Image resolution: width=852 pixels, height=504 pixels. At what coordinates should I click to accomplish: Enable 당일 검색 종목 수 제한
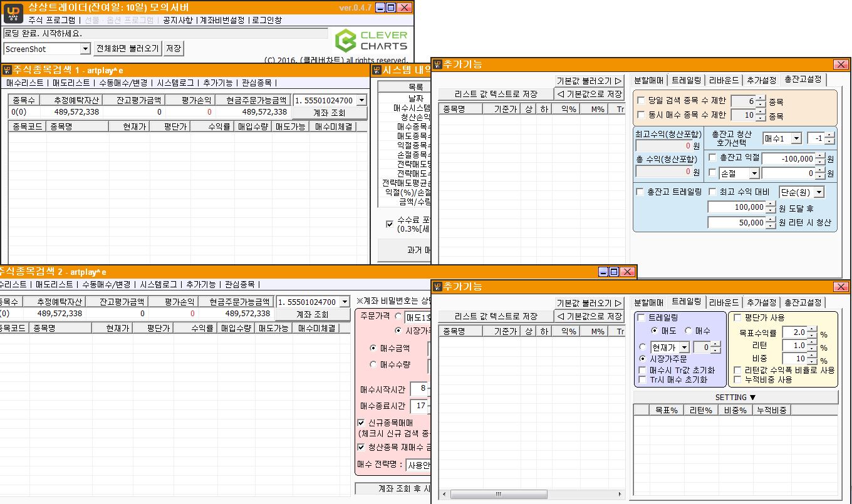click(x=641, y=101)
